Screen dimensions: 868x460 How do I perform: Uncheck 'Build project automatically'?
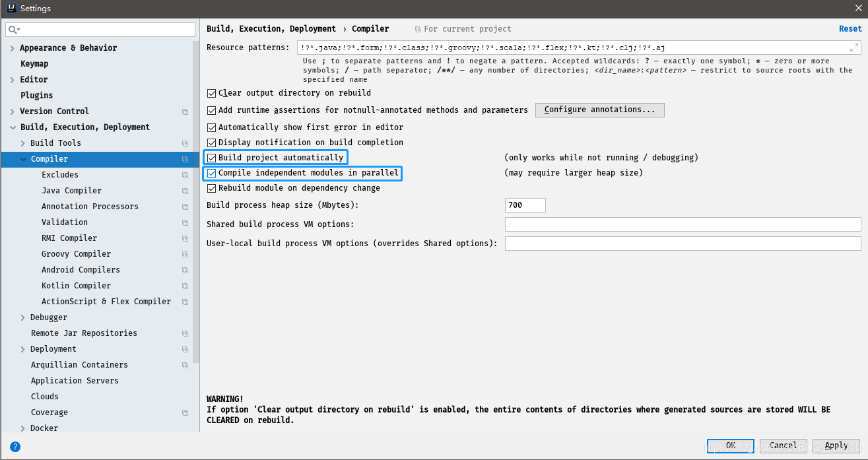click(x=213, y=157)
